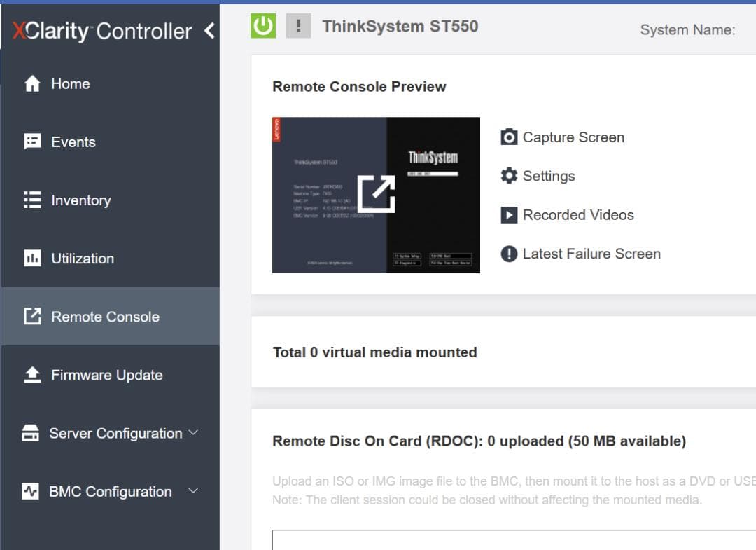Screen dimensions: 756x550
Task: Click the Inventory list icon
Action: point(32,200)
